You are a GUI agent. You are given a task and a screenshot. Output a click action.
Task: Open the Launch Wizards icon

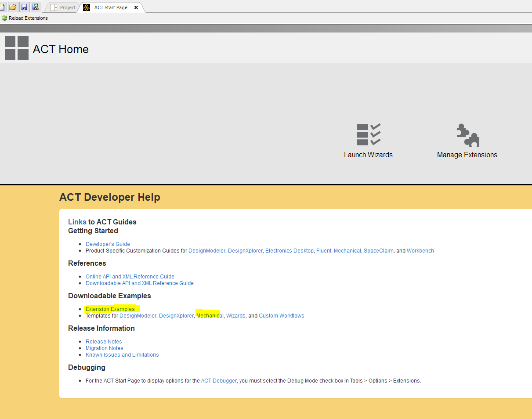[x=368, y=135]
